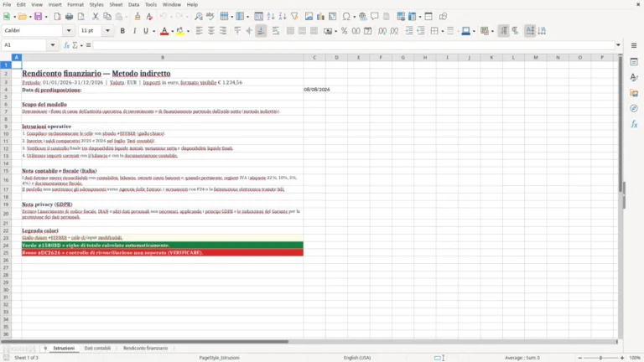This screenshot has width=644, height=362.
Task: Open the Sheet menu
Action: pos(116,4)
